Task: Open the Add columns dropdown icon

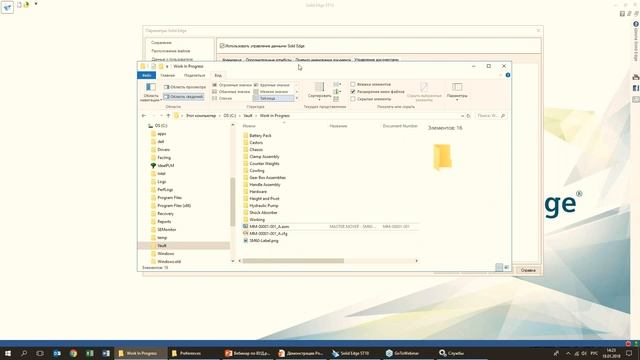Action: [337, 92]
